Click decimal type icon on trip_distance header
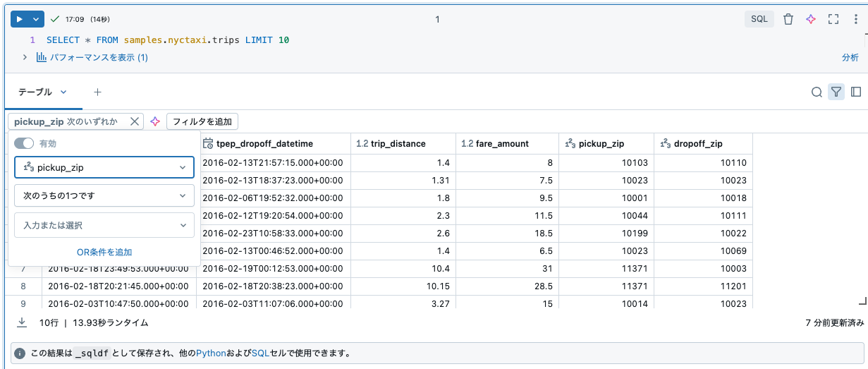The height and width of the screenshot is (369, 868). click(362, 143)
